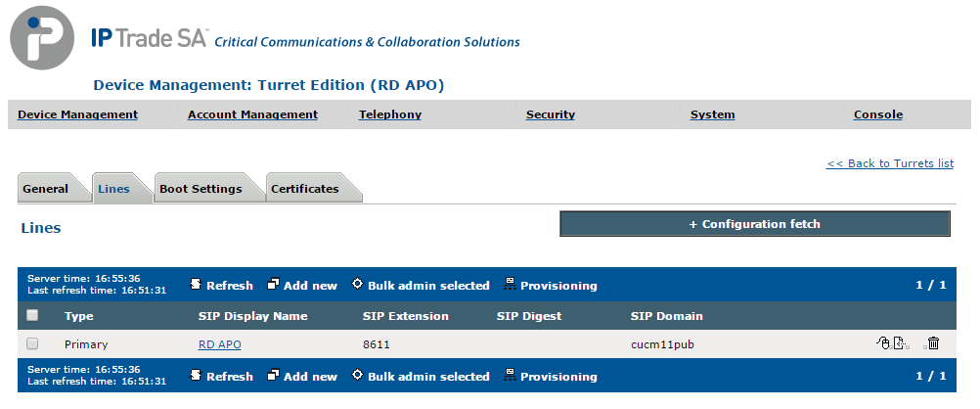Click the SIP Digest column header
980x409 pixels.
pyautogui.click(x=529, y=316)
